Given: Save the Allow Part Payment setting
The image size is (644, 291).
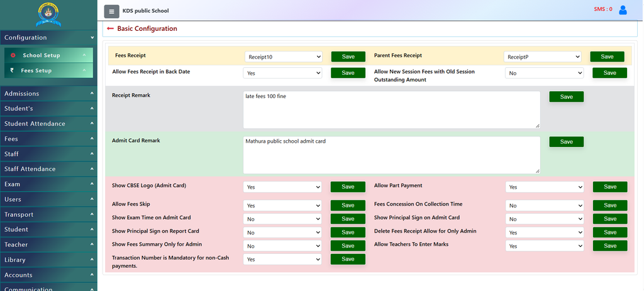Looking at the screenshot, I should pyautogui.click(x=610, y=187).
